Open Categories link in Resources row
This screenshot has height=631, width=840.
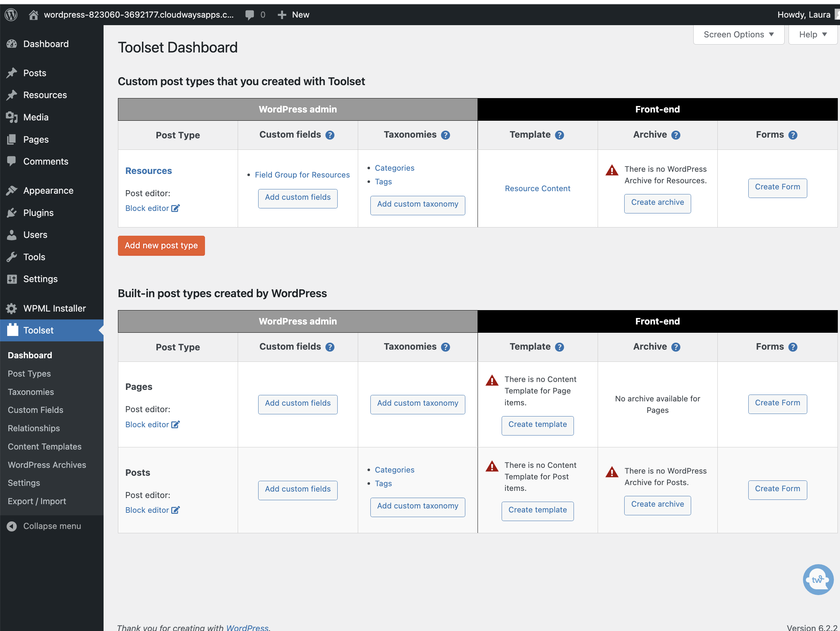pos(394,168)
